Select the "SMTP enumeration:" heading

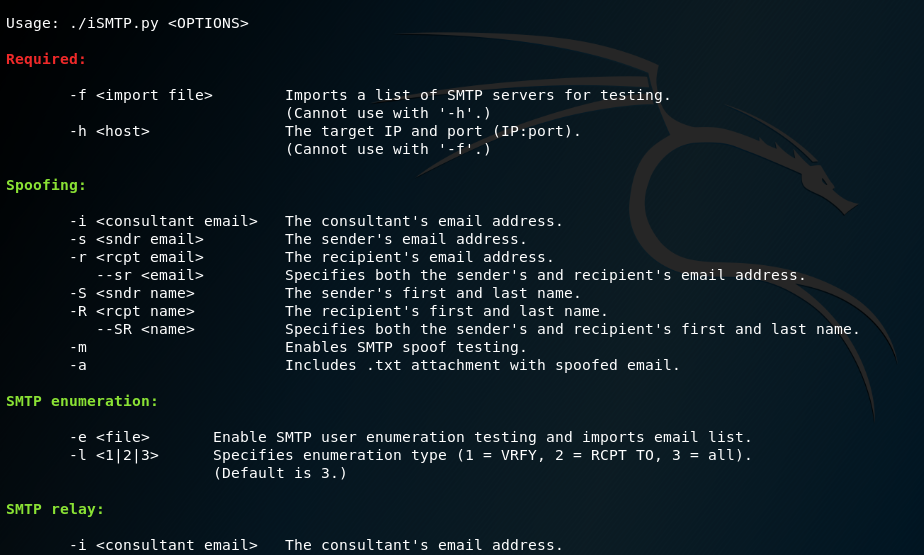[x=82, y=401]
